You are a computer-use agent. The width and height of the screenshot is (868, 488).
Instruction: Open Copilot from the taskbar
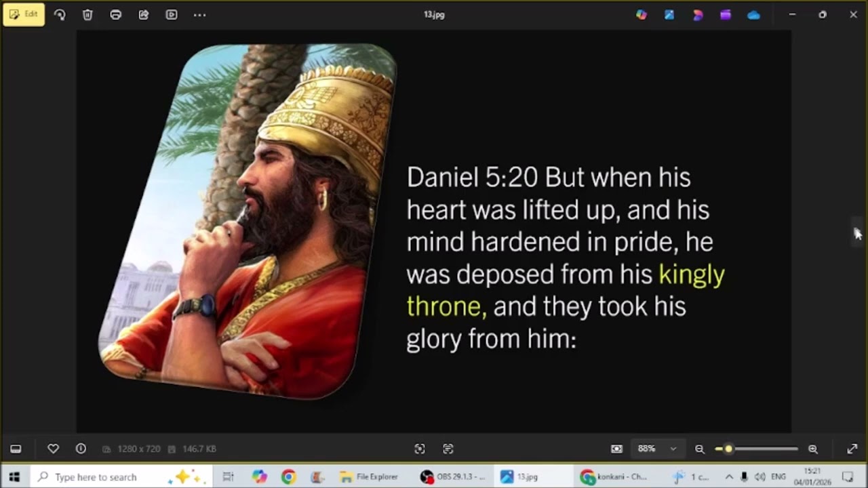click(x=259, y=476)
